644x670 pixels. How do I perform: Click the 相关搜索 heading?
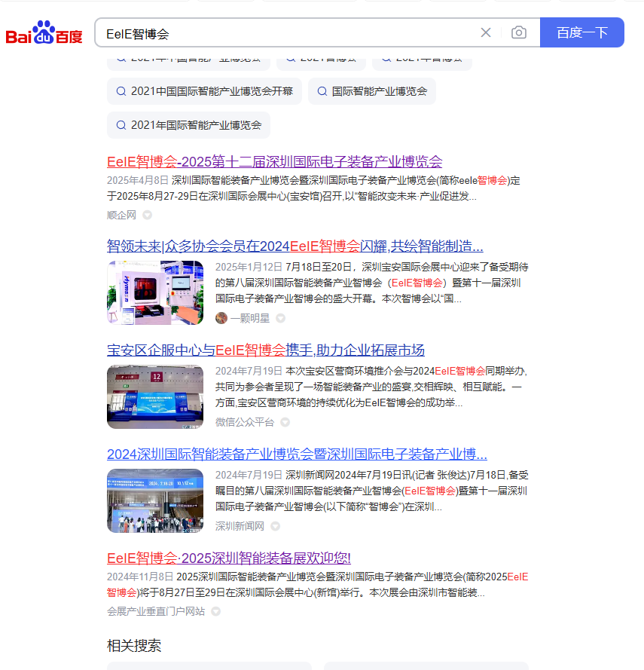pos(134,646)
